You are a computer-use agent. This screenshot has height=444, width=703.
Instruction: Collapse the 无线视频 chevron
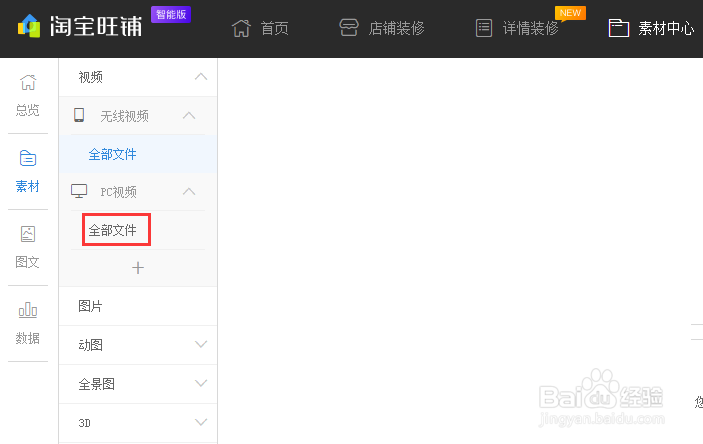[x=189, y=115]
